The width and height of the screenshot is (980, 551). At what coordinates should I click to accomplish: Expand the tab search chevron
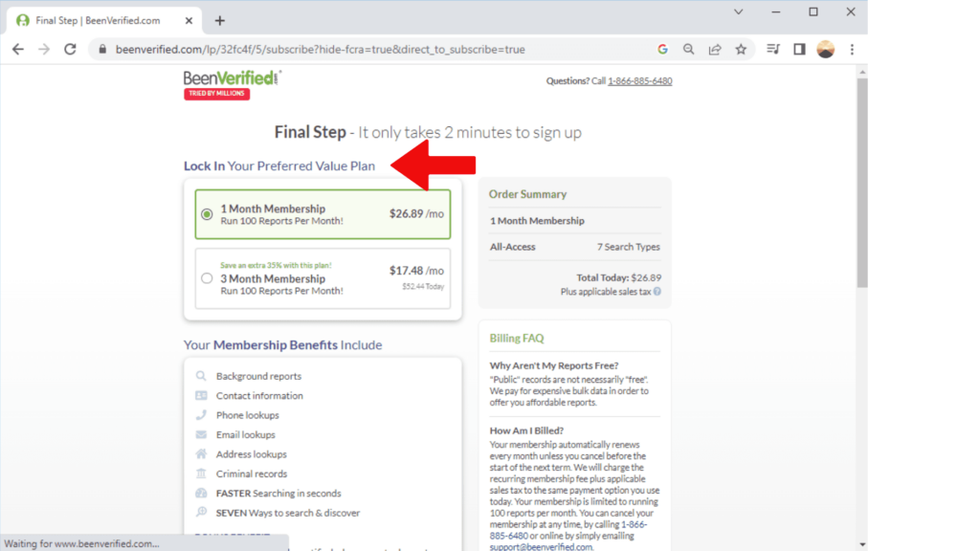coord(739,11)
